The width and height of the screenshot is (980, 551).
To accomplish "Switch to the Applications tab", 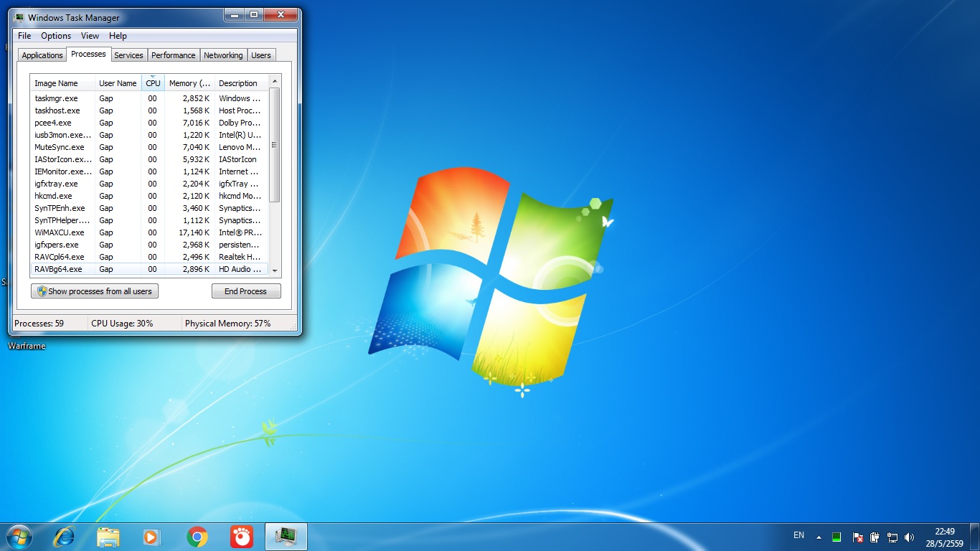I will click(42, 55).
